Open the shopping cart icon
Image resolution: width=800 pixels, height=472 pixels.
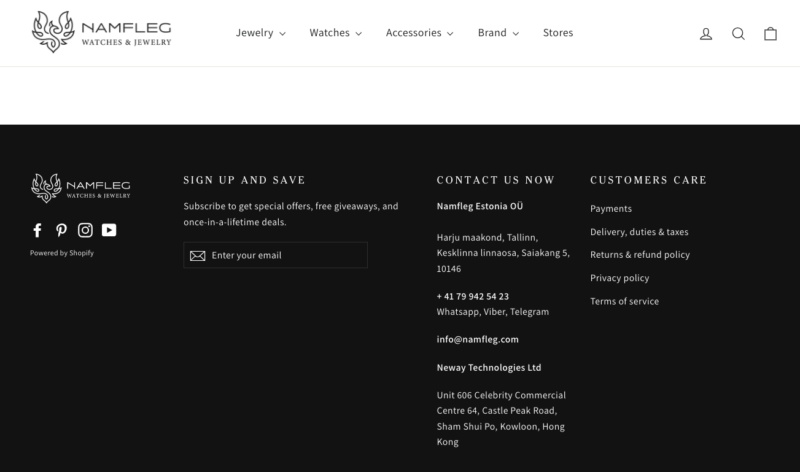pyautogui.click(x=770, y=33)
